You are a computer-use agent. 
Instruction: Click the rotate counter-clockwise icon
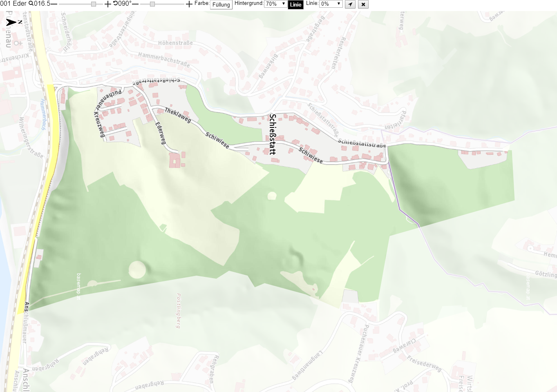point(115,4)
